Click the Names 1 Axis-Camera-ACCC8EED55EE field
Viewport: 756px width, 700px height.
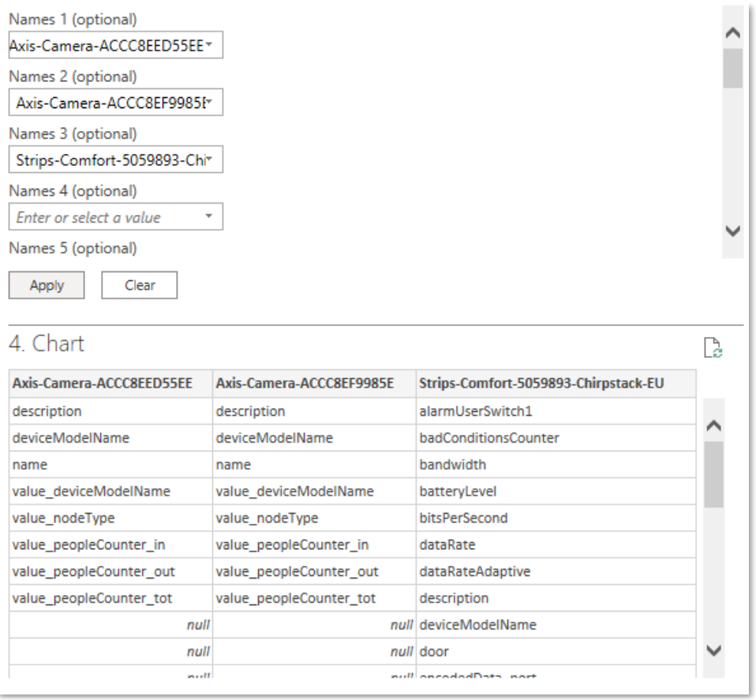tap(116, 45)
